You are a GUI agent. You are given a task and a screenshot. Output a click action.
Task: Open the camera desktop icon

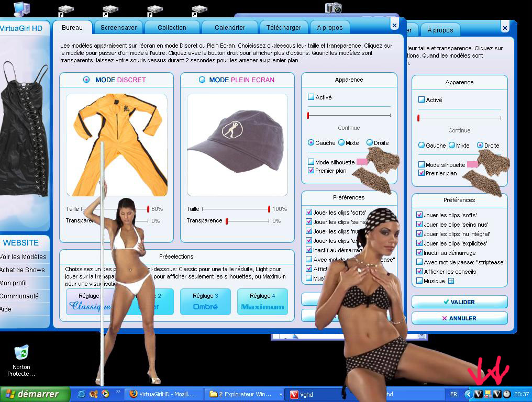(x=334, y=8)
